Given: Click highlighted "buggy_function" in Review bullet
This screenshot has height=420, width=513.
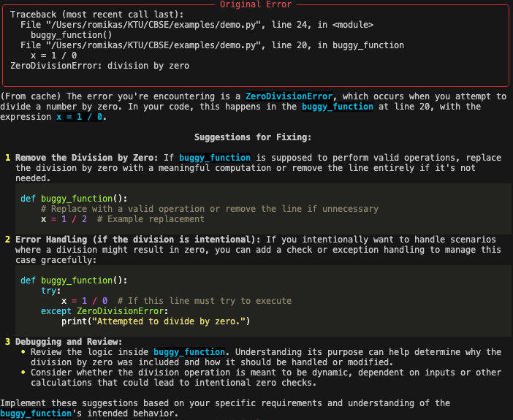Looking at the screenshot, I should click(189, 352).
